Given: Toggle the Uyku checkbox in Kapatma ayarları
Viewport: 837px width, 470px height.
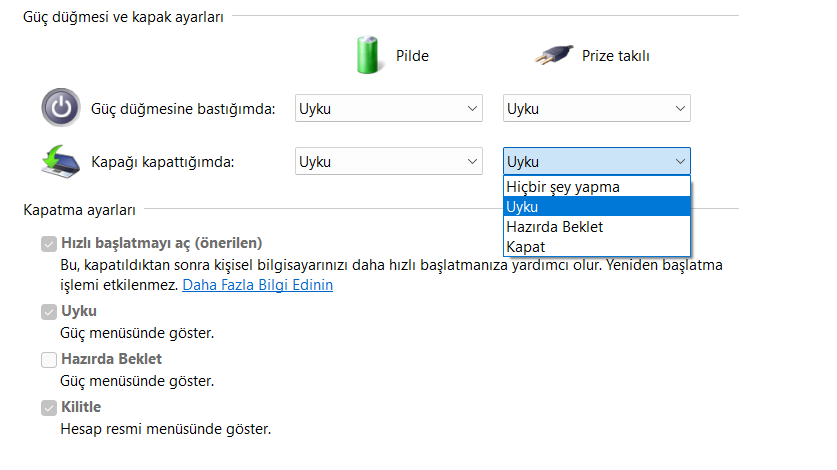Looking at the screenshot, I should [49, 312].
